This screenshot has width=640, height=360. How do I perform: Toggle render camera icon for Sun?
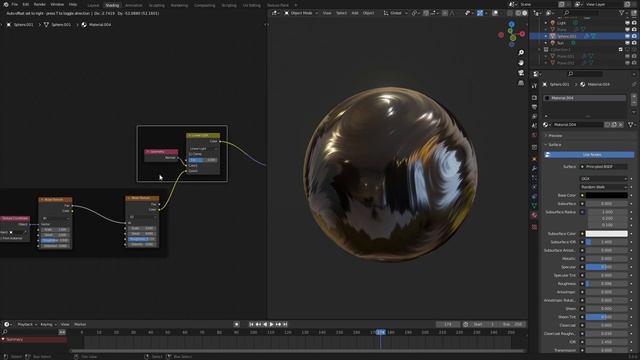point(634,43)
